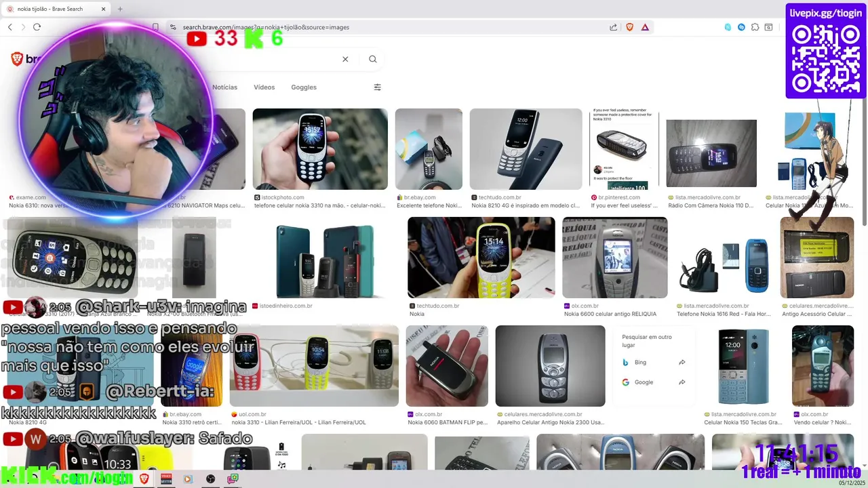Open istockphoto Nokia 3310 in hand image
868x488 pixels.
click(x=320, y=149)
